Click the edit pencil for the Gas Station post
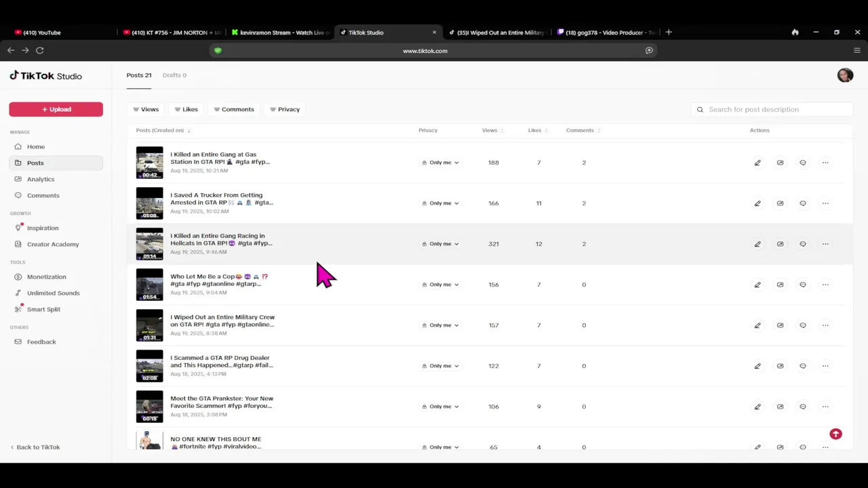 tap(757, 163)
